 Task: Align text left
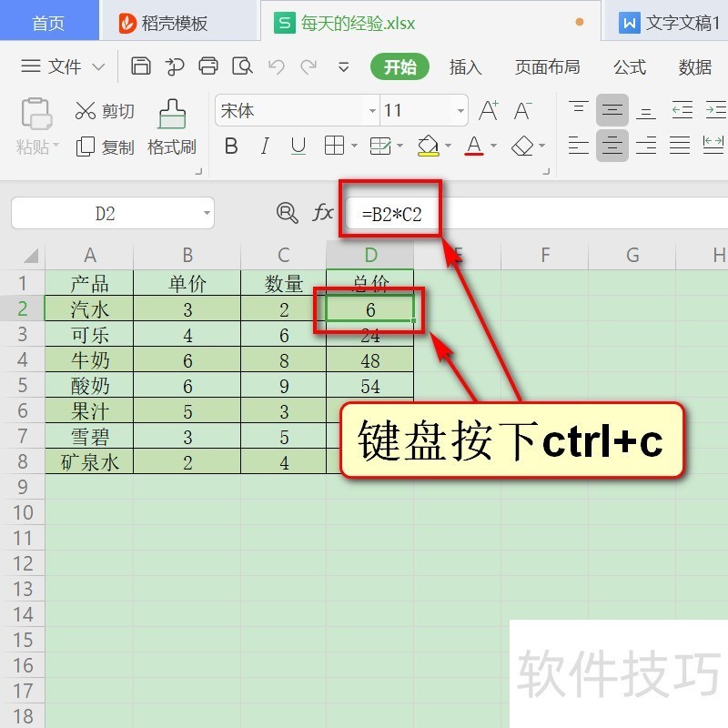579,146
